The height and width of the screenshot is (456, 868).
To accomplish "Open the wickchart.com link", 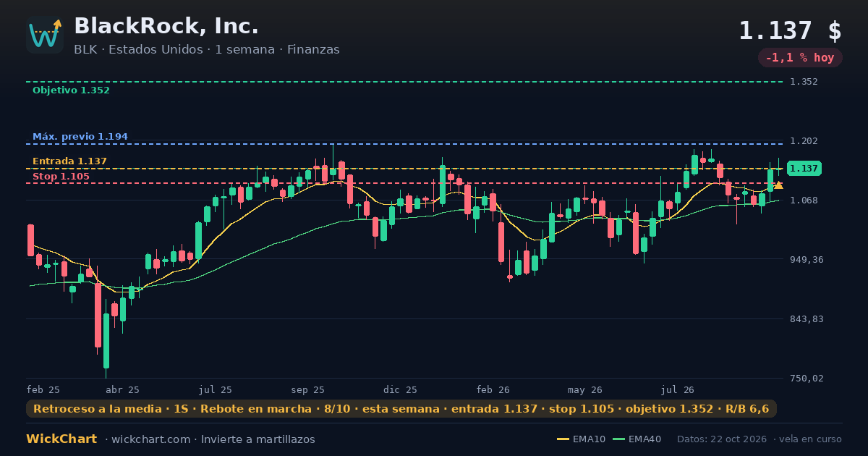I will coord(152,439).
